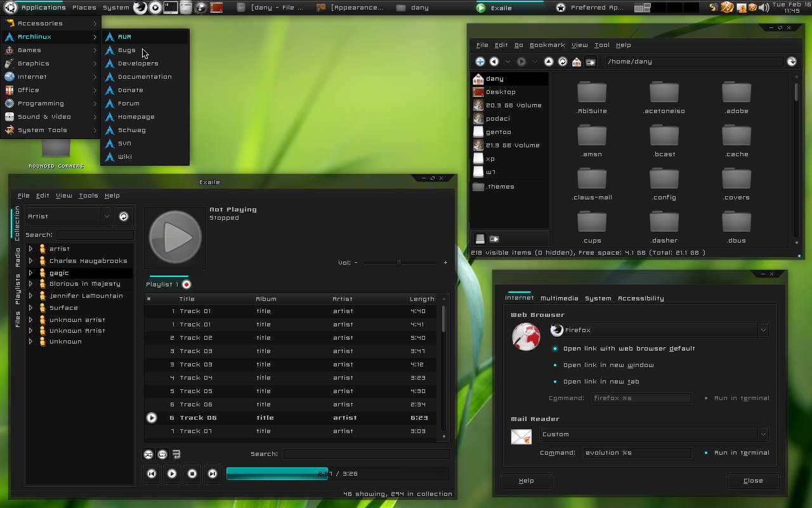Click Exaile previous track button
Viewport: 812px width, 508px height.
(x=152, y=474)
